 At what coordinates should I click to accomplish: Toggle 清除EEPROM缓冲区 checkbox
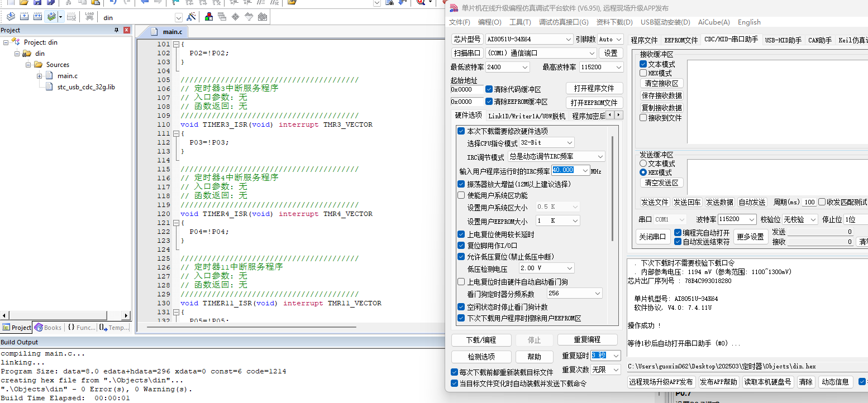point(489,102)
